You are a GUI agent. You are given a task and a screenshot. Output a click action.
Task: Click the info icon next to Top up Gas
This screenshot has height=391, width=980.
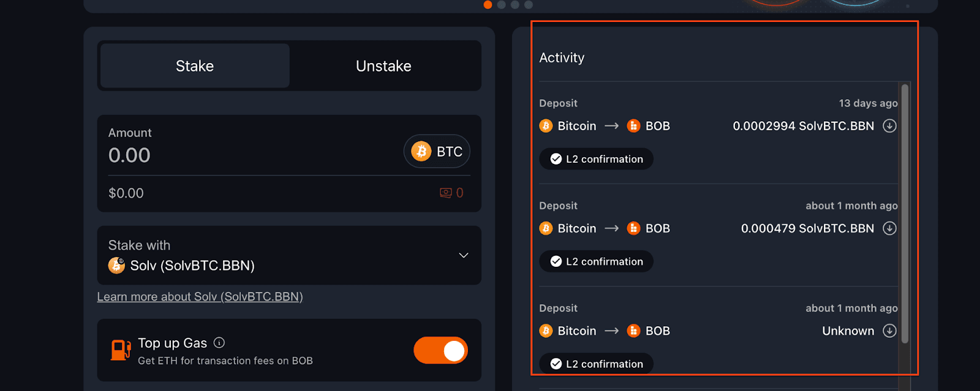pos(219,343)
